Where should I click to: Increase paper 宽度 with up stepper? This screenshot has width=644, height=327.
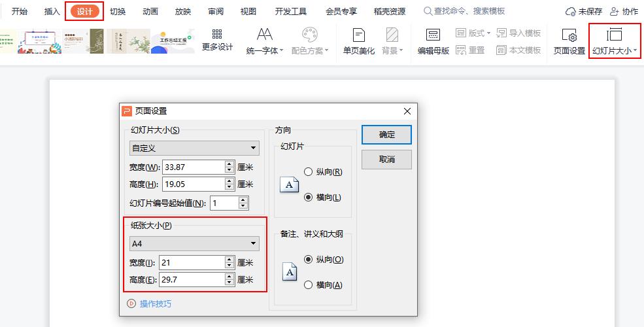(x=229, y=260)
